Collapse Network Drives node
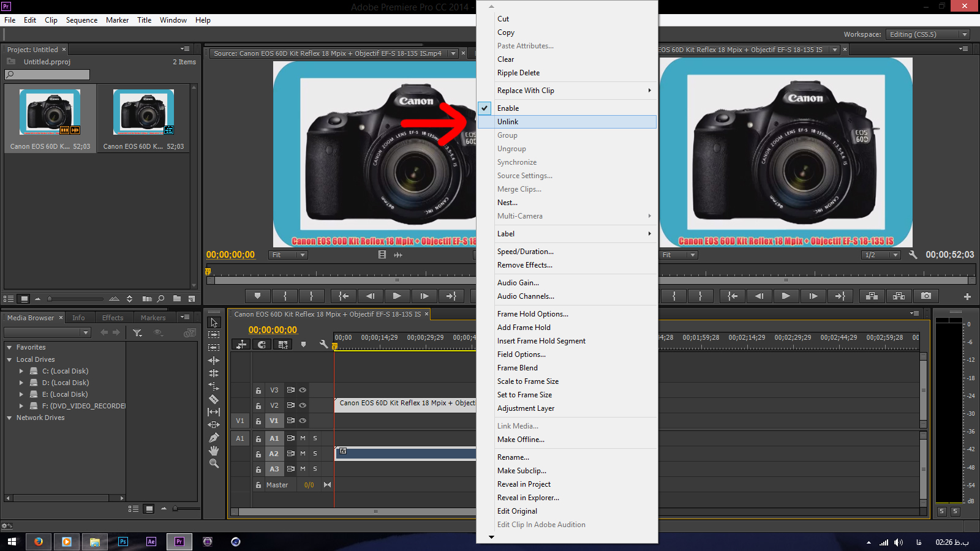This screenshot has width=980, height=551. point(9,418)
